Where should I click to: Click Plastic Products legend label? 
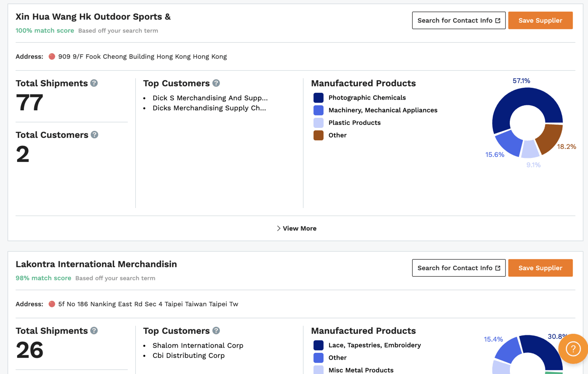[355, 123]
